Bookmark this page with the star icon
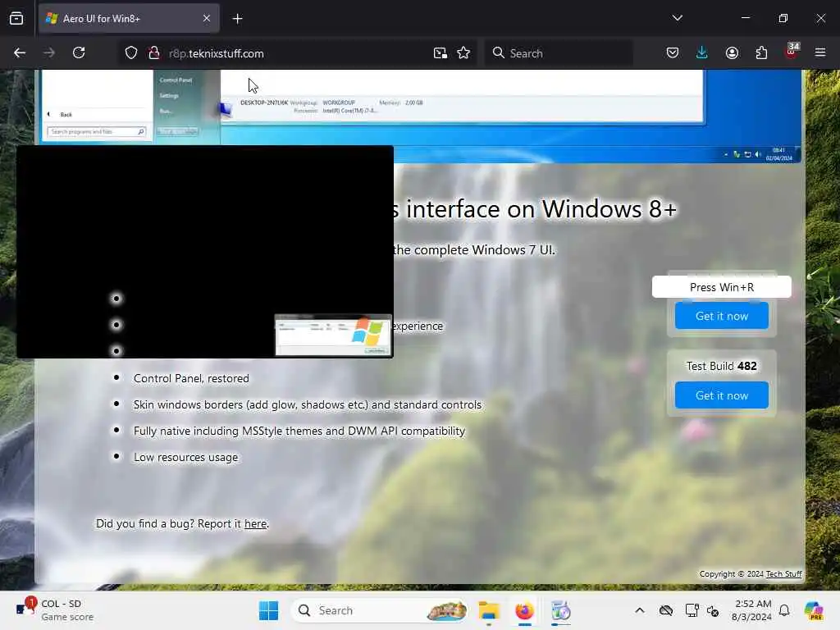The height and width of the screenshot is (630, 840). pos(464,53)
